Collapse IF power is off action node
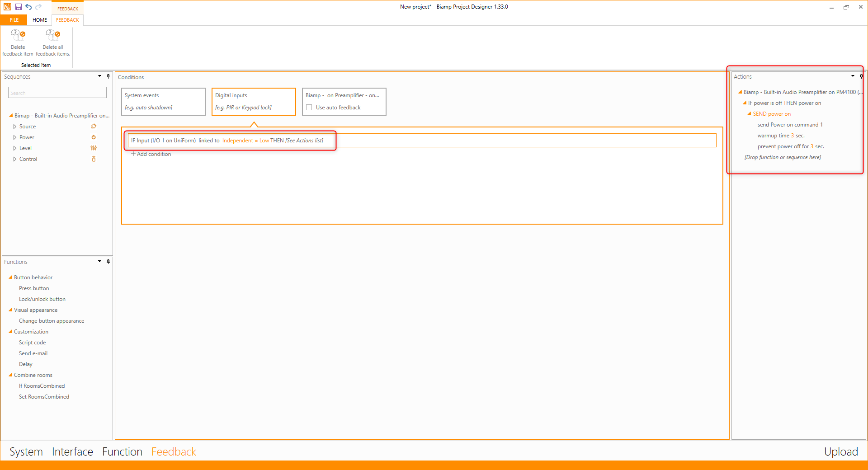Viewport: 868px width, 470px height. pos(745,103)
